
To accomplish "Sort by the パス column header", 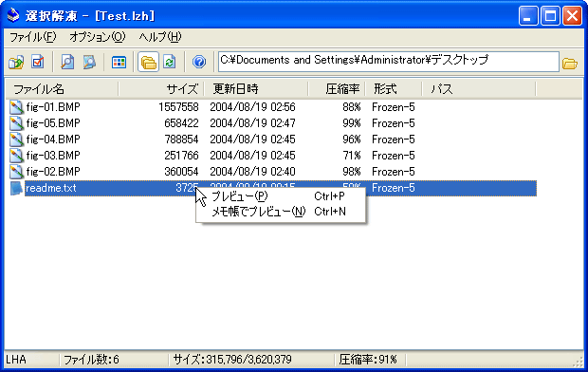I will point(479,89).
